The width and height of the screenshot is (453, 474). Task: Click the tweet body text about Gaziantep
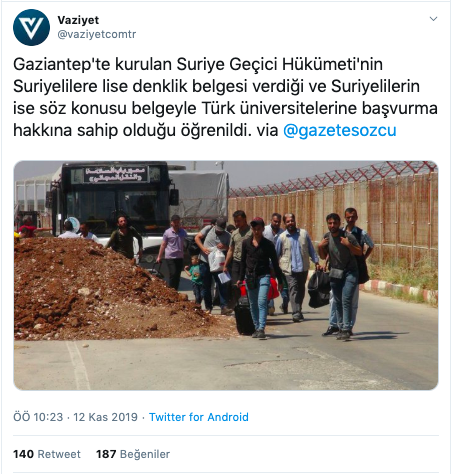point(225,97)
